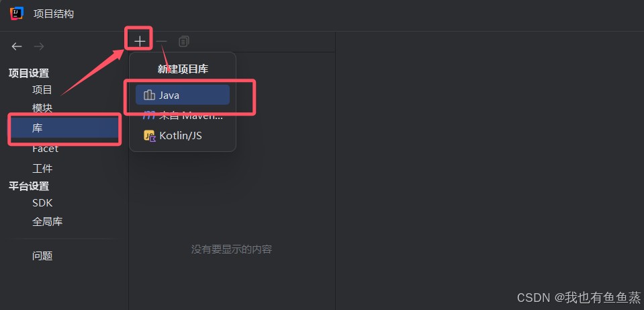Switch to 工件 settings
This screenshot has height=310, width=644.
42,168
